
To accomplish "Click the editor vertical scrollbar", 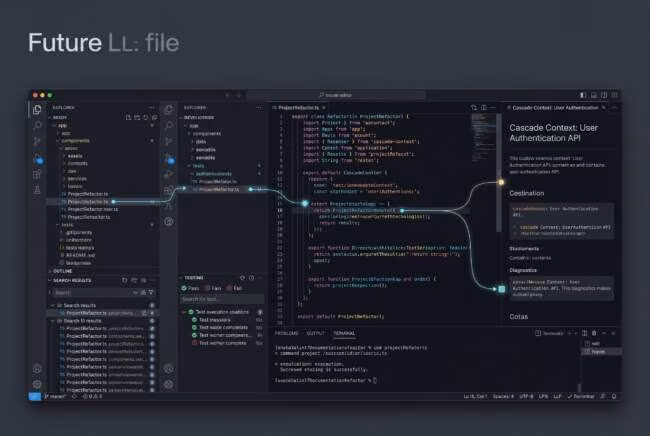I will point(499,173).
